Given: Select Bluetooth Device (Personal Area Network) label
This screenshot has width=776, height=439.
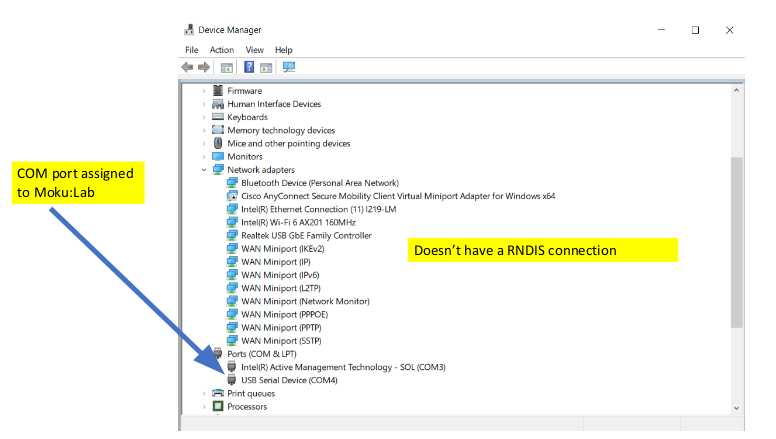Looking at the screenshot, I should point(320,183).
